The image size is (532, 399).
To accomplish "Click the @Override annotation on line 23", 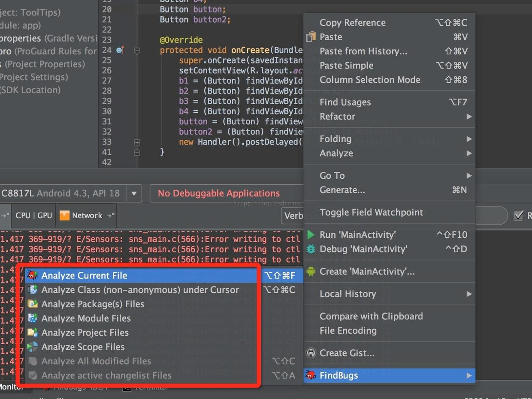I will click(181, 40).
